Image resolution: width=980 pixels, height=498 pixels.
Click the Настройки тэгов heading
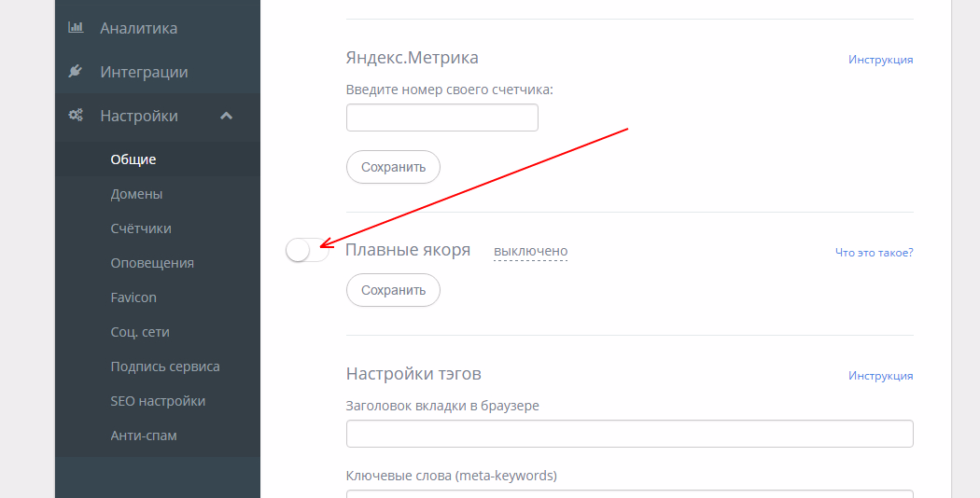point(413,374)
